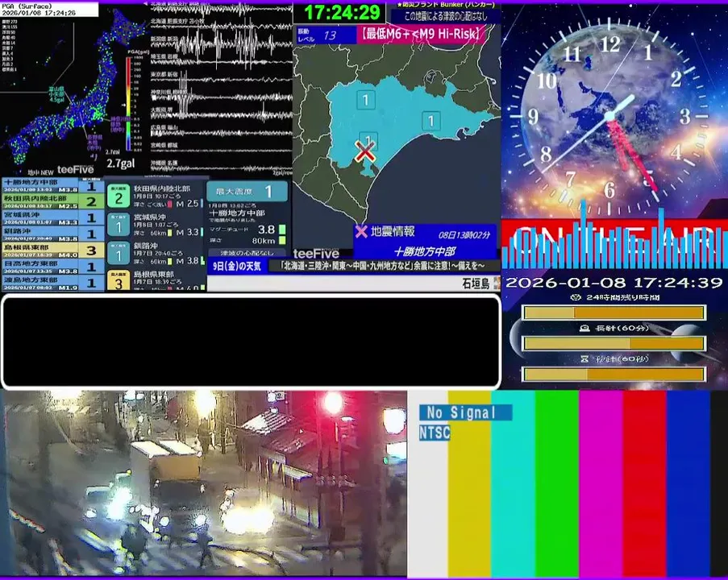
Task: Click the easternmost intensity 1 marker on map
Action: pyautogui.click(x=431, y=121)
